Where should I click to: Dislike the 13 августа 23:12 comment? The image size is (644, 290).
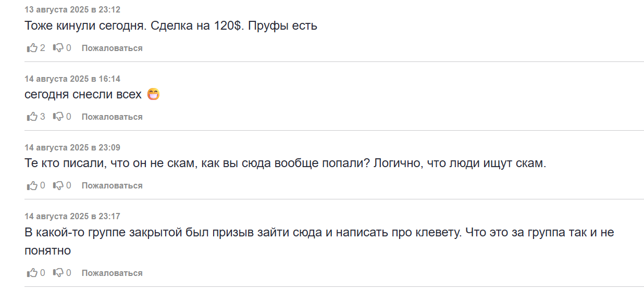tap(58, 48)
